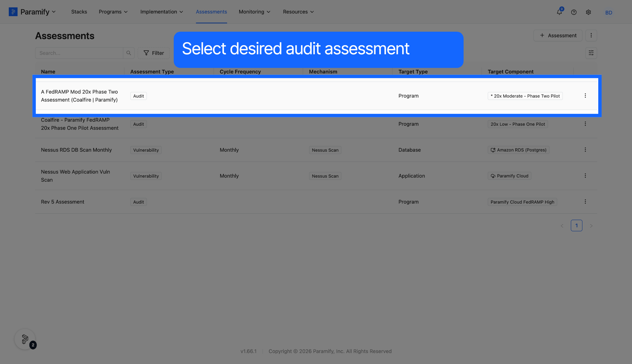Open row menu for Rev 5 Assessment
Viewport: 632px width, 364px height.
[585, 202]
